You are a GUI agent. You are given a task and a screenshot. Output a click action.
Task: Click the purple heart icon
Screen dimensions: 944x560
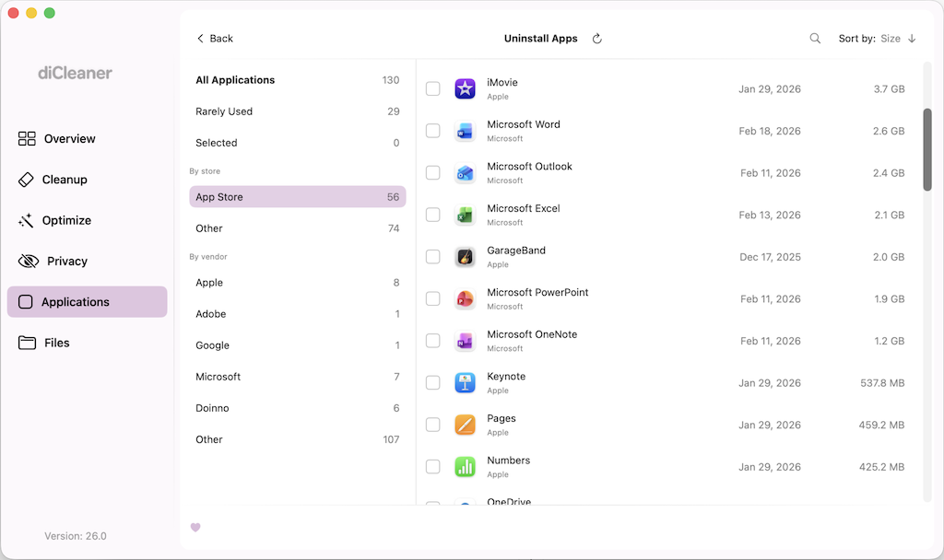(x=195, y=528)
